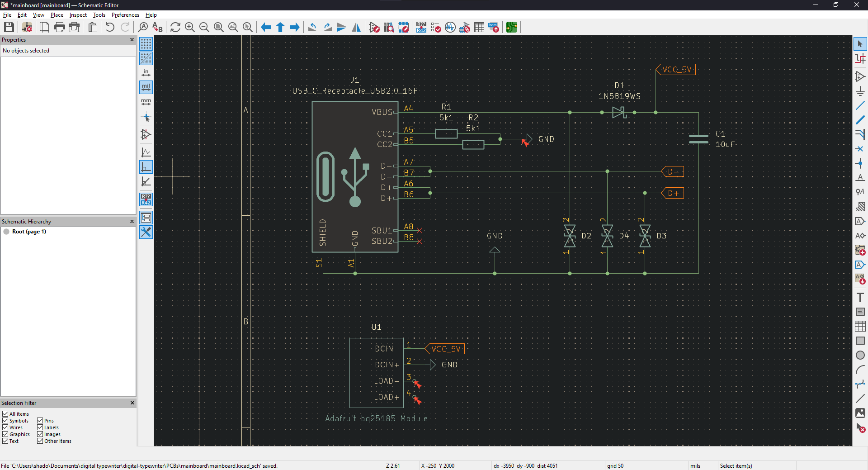Open the Tools menu
This screenshot has width=868, height=470.
99,15
